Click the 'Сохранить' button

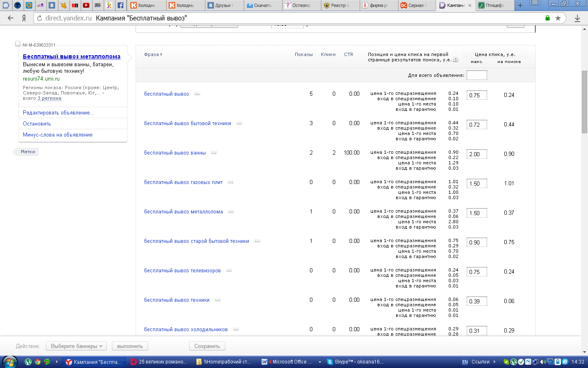click(x=207, y=346)
